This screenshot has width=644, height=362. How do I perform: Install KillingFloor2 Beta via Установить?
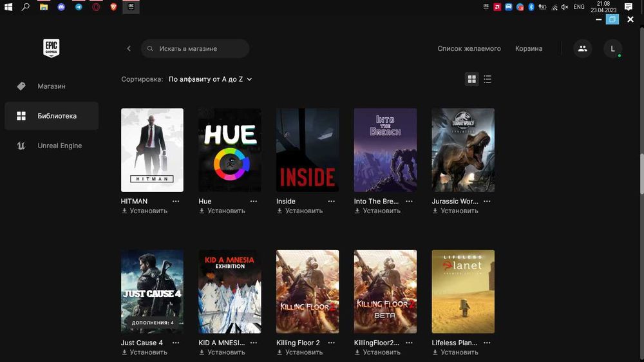377,352
